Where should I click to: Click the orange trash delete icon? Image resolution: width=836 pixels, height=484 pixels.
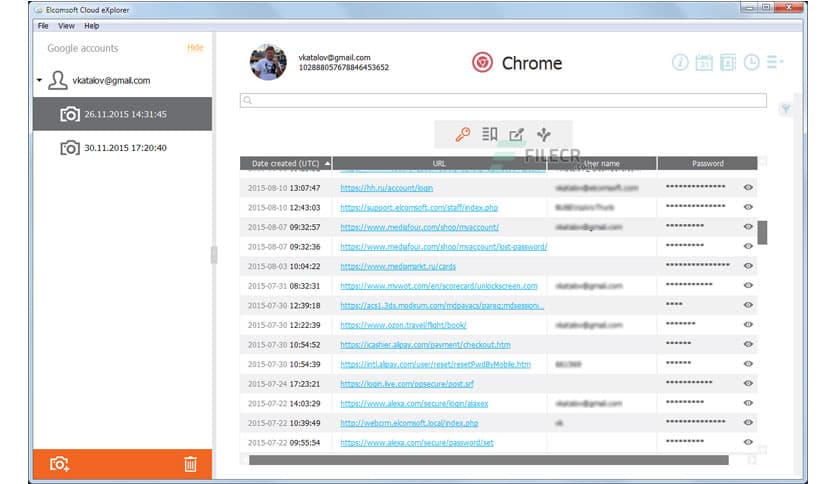pyautogui.click(x=190, y=464)
